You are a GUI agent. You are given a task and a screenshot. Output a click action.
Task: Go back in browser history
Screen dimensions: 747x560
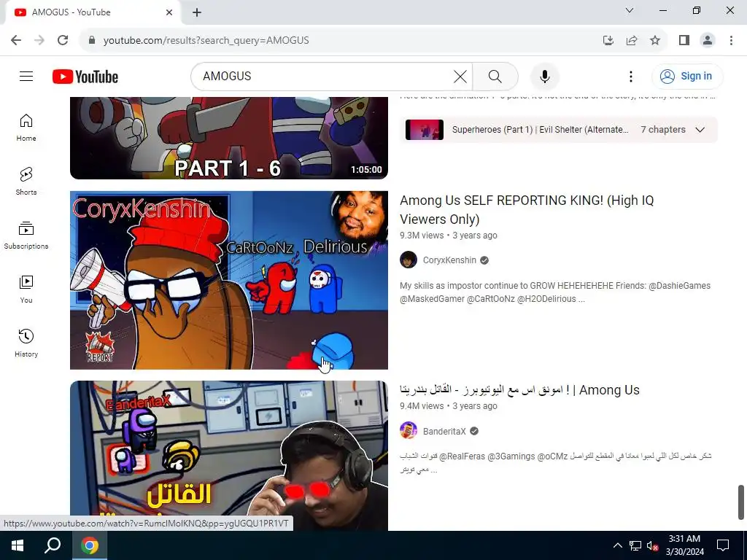16,40
